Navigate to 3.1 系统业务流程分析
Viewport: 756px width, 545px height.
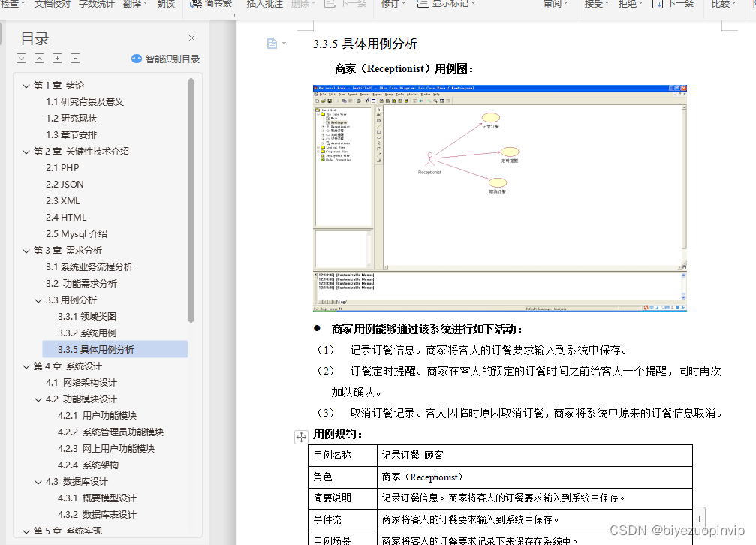point(89,266)
